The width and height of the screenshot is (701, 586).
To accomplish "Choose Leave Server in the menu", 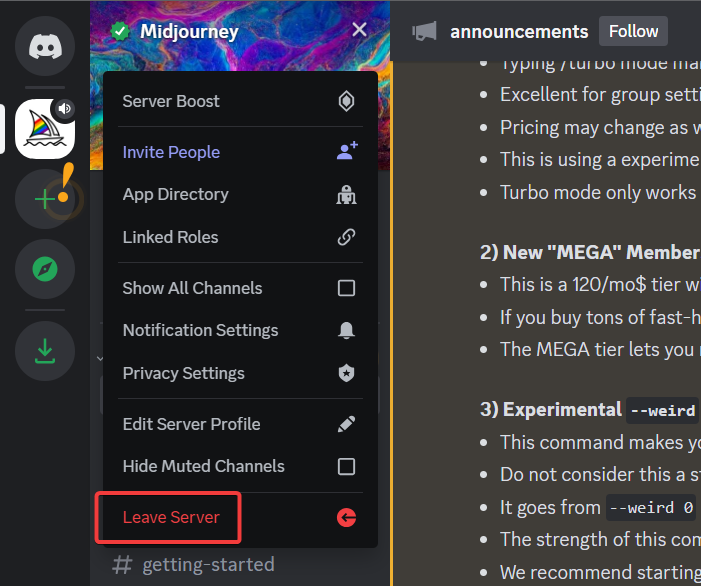I will click(x=171, y=517).
